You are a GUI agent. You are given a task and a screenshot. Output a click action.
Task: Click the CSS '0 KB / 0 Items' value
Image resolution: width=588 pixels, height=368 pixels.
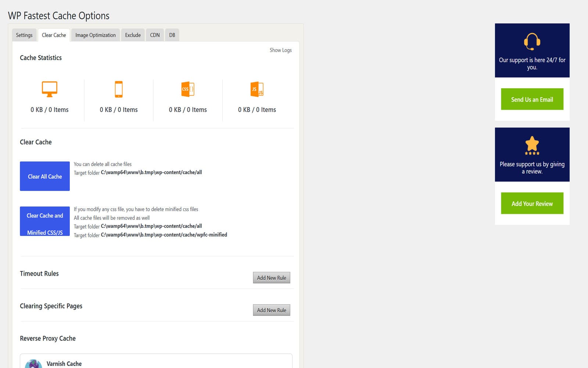(188, 110)
